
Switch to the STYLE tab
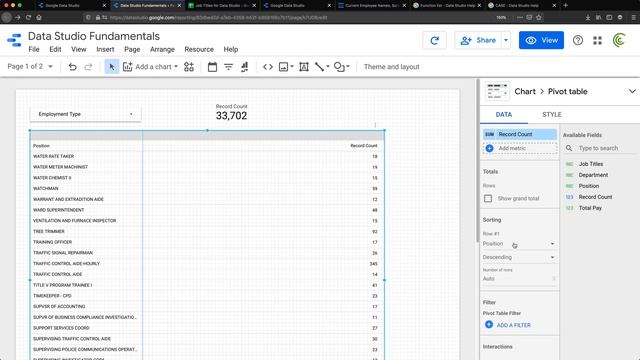(551, 115)
